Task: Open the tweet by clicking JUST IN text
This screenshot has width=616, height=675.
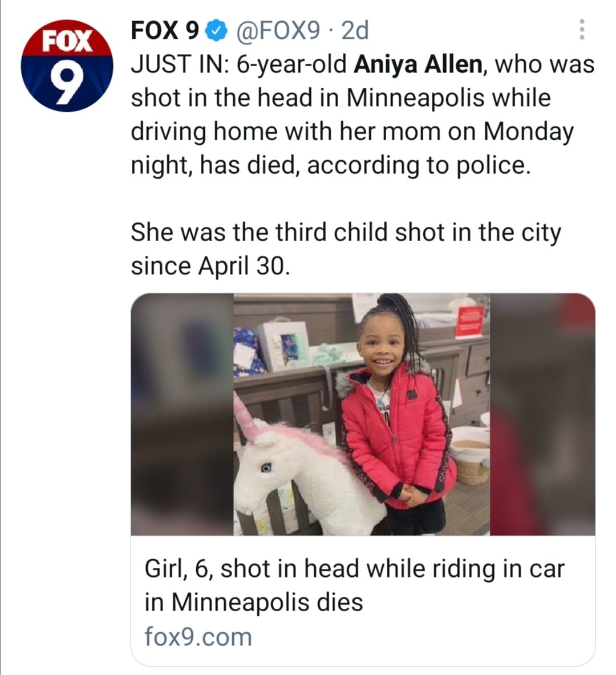Action: 180,64
